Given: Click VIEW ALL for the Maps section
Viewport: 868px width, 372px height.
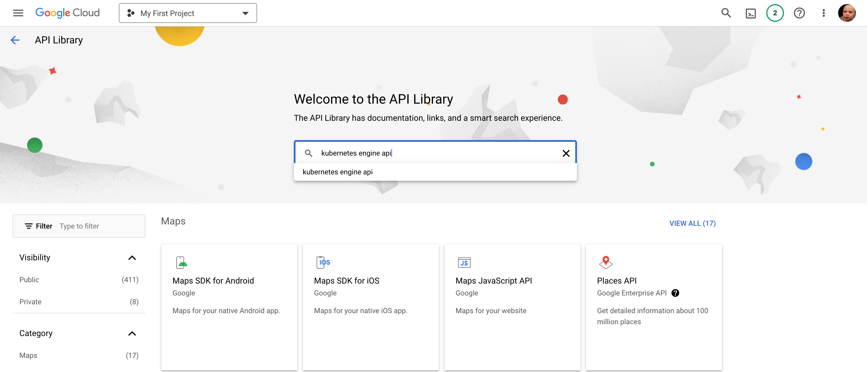Looking at the screenshot, I should (x=692, y=223).
